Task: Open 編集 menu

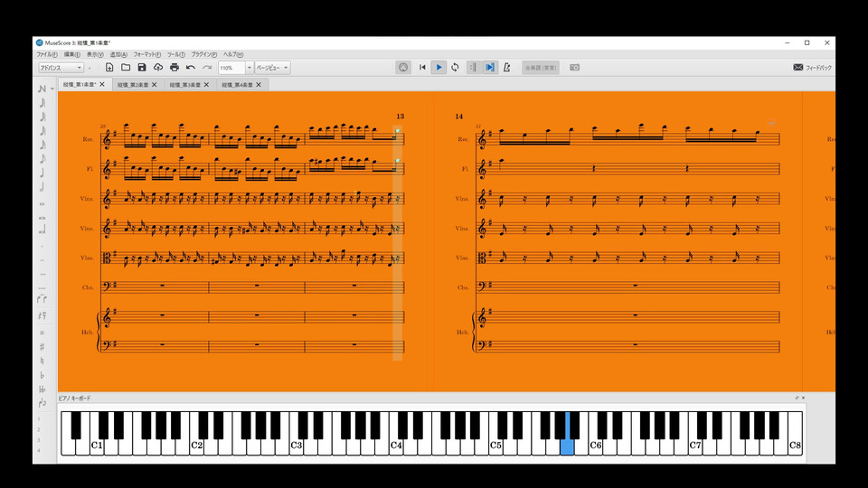Action: (72, 55)
